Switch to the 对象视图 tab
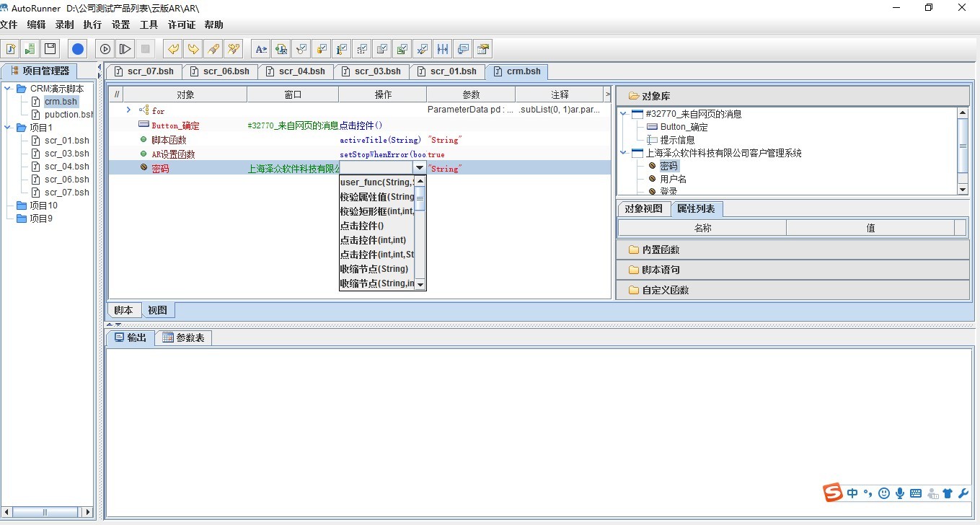The image size is (980, 525). pos(643,208)
